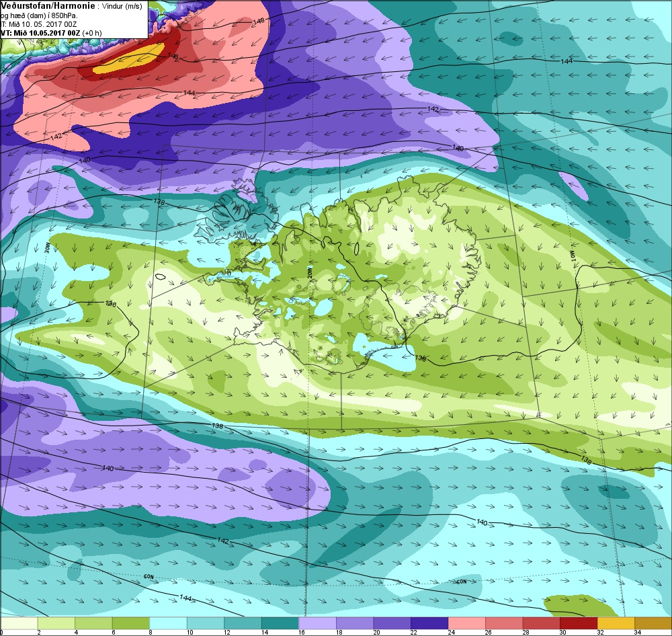Pick the 20–22 m/s violet legend swatch
This screenshot has width=672, height=636.
pos(392,623)
